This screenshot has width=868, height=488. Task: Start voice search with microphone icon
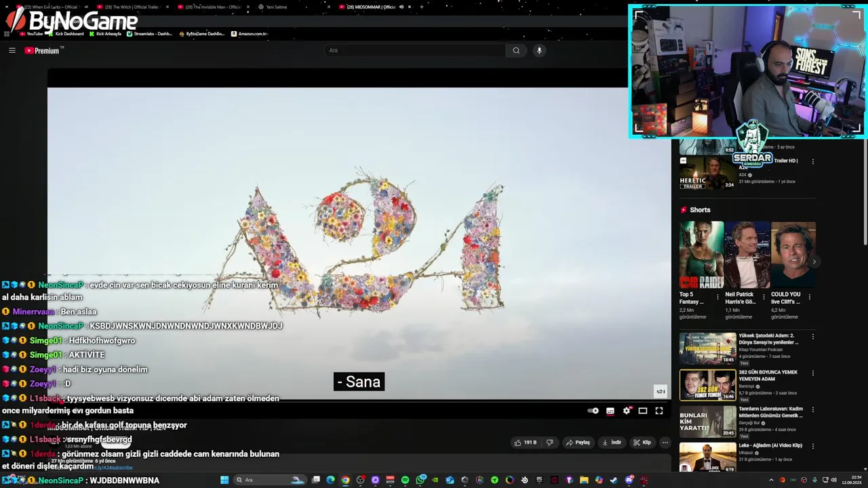click(x=539, y=50)
